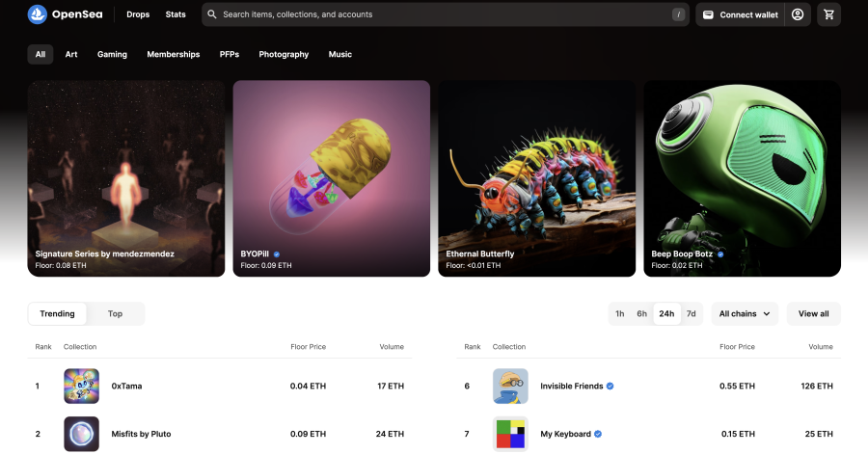
Task: Open the Stats menu
Action: (176, 14)
